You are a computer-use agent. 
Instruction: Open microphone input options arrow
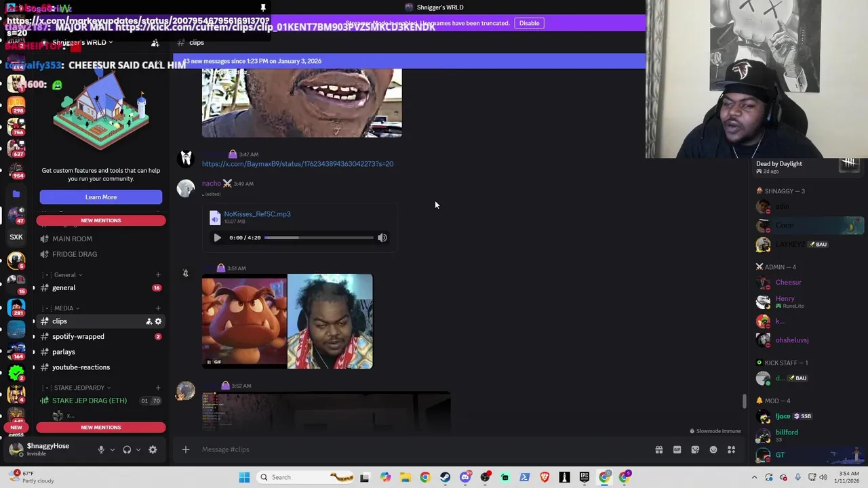coord(113,449)
